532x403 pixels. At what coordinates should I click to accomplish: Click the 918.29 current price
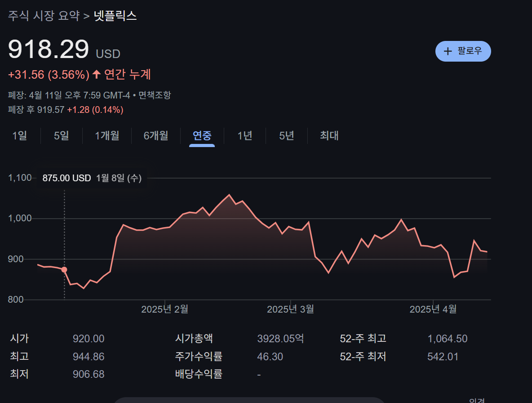(49, 49)
